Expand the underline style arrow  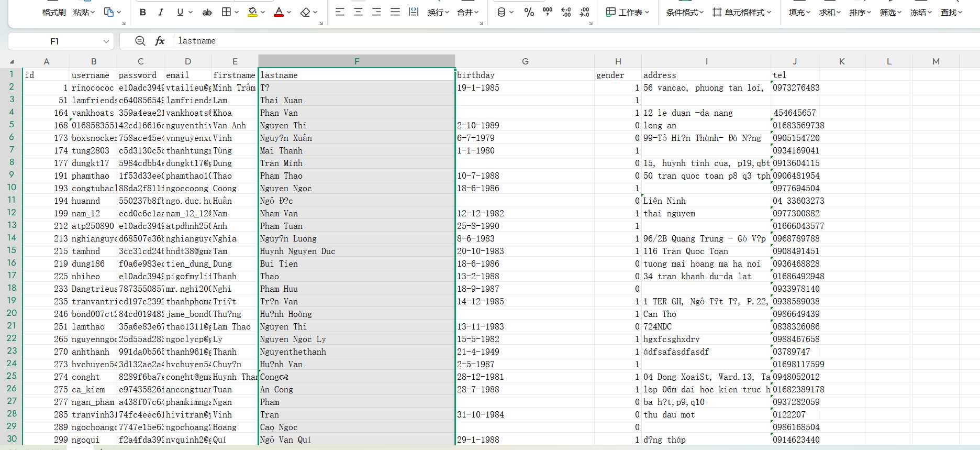point(191,12)
